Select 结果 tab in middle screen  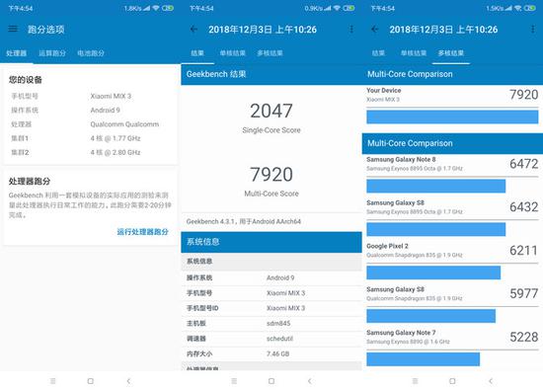point(197,53)
